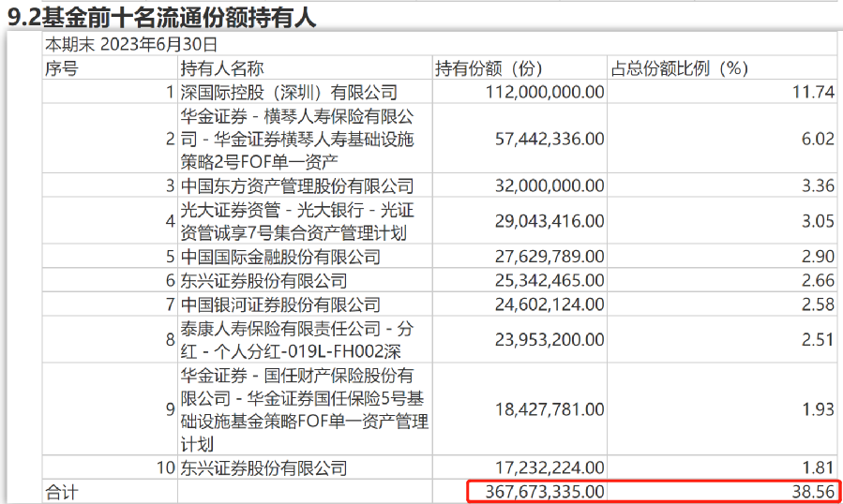Click the share value 32,000,000.00
Screen dimensions: 843x504
point(549,185)
